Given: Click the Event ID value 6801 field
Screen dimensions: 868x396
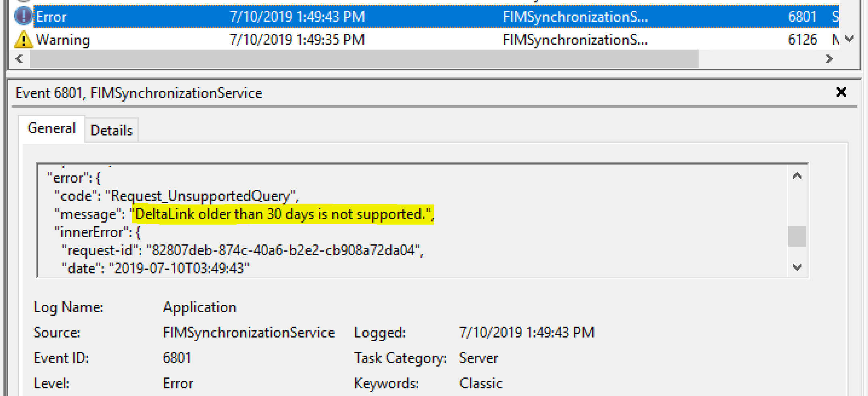Looking at the screenshot, I should click(177, 358).
